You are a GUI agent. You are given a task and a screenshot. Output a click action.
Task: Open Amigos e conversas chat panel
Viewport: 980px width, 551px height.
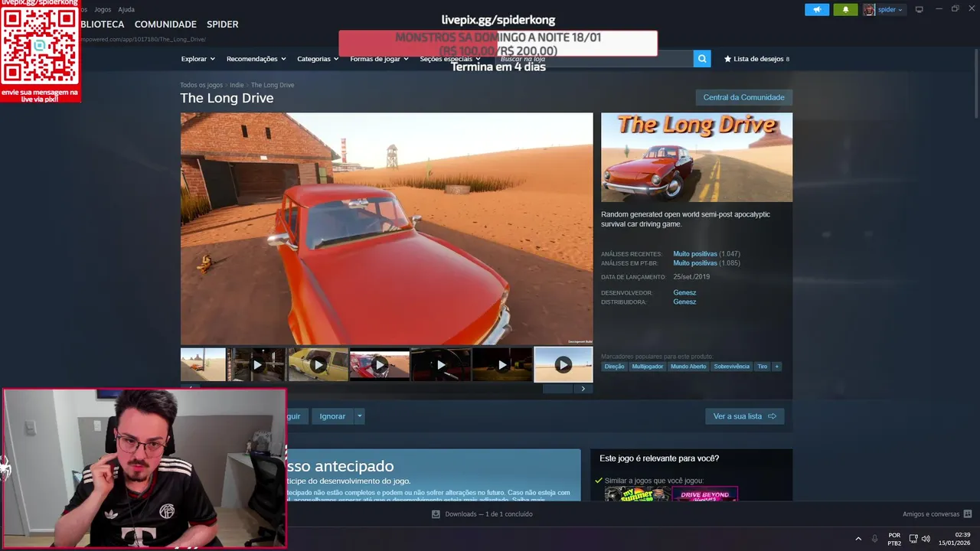[937, 514]
